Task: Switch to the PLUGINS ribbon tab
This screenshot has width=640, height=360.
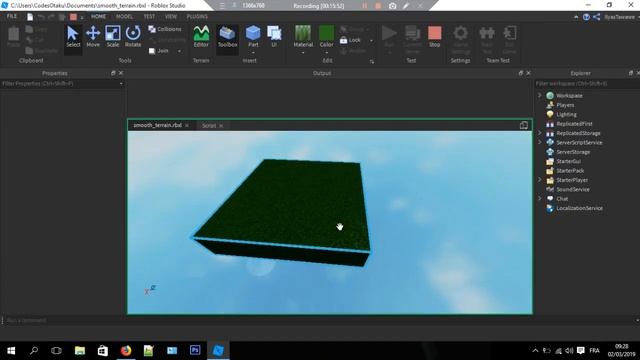Action: pos(197,16)
